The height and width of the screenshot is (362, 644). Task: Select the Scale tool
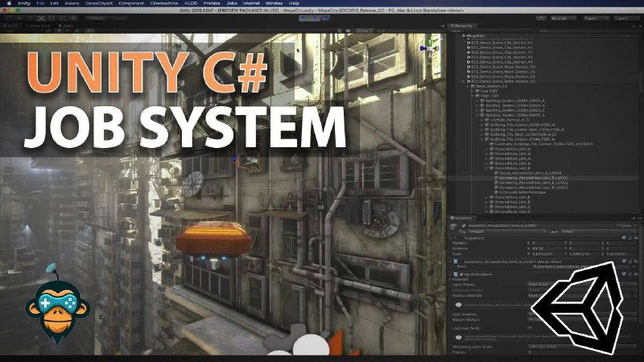[41, 18]
